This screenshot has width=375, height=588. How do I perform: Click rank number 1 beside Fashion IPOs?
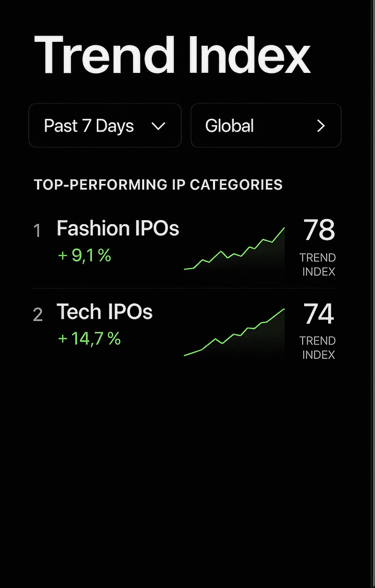tap(37, 231)
